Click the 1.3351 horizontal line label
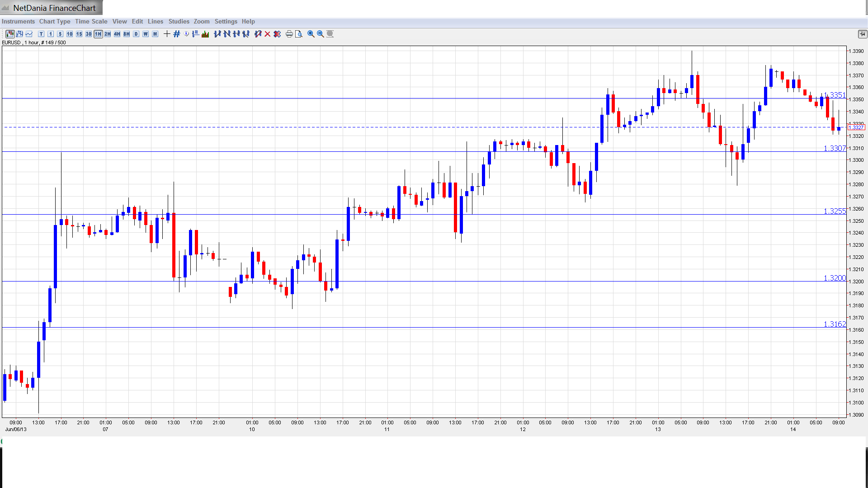 coord(835,95)
